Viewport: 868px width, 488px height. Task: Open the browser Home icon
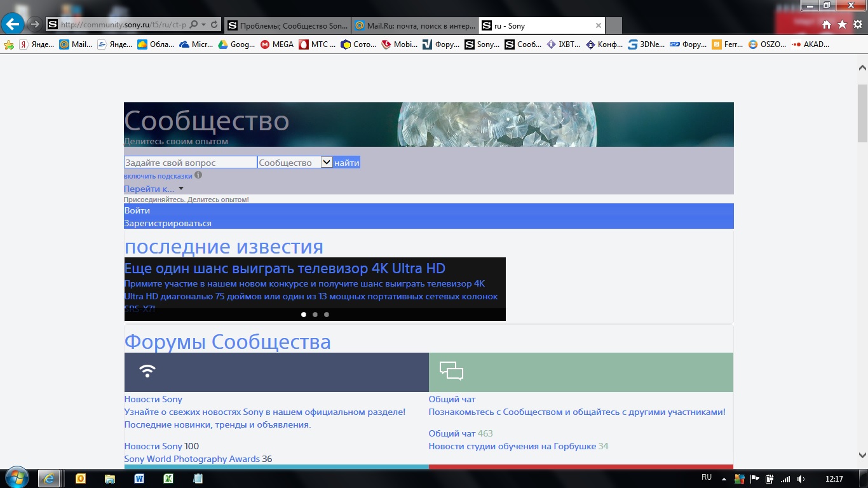(x=827, y=25)
